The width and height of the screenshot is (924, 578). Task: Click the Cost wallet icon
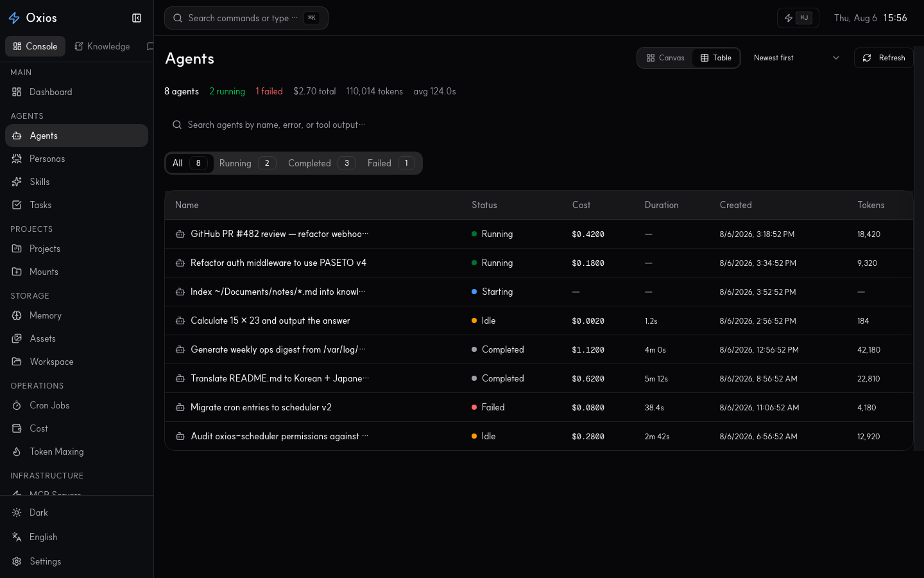pos(17,428)
